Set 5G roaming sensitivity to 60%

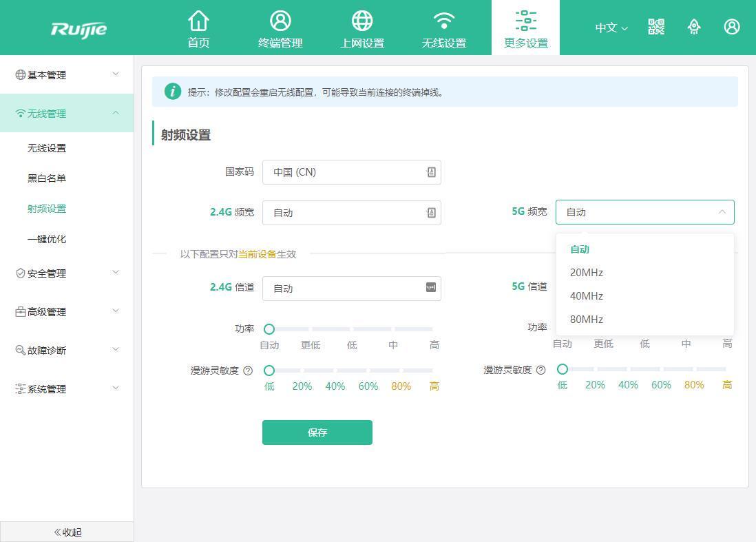(x=661, y=385)
